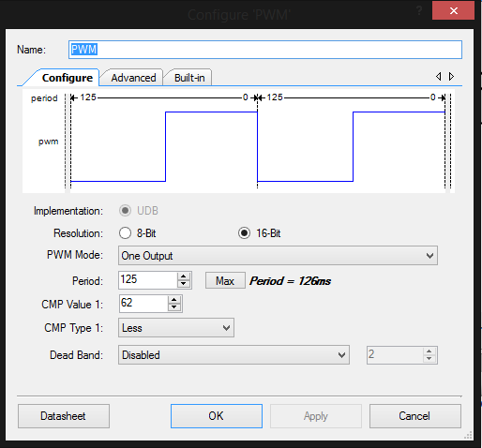Screen dimensions: 482x448
Task: Set period to maximum with Max button
Action: [x=225, y=280]
